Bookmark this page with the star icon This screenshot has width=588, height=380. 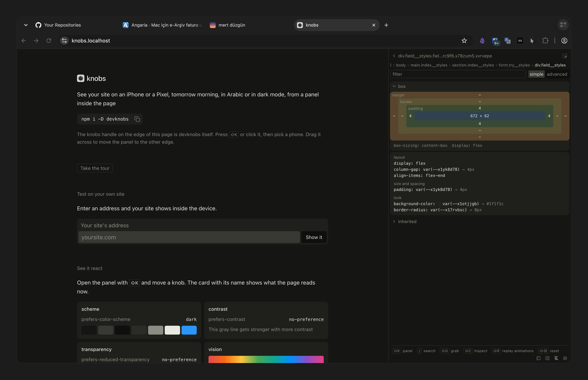coord(464,41)
